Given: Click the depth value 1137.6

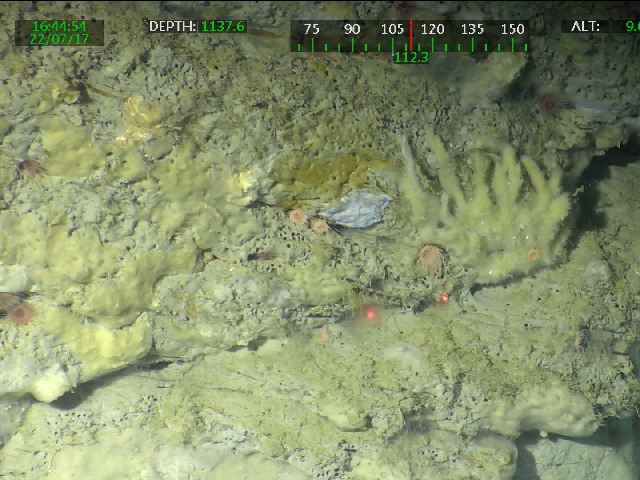Looking at the screenshot, I should 223,27.
